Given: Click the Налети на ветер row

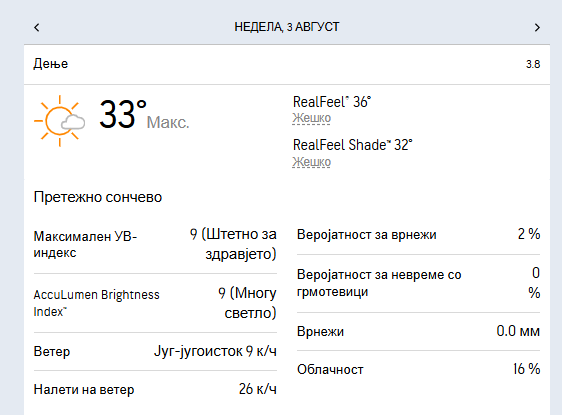Looking at the screenshot, I should coord(155,389).
